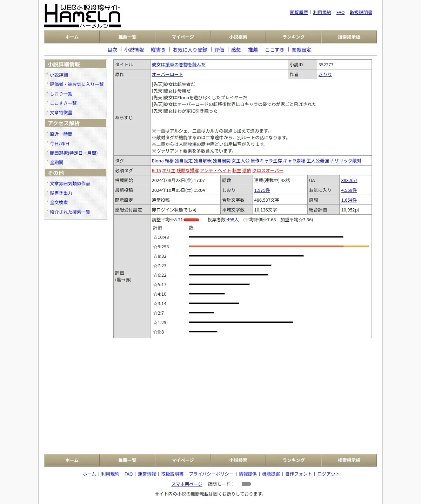
Task: Open ホーム in the top navigation bar
Action: [72, 37]
